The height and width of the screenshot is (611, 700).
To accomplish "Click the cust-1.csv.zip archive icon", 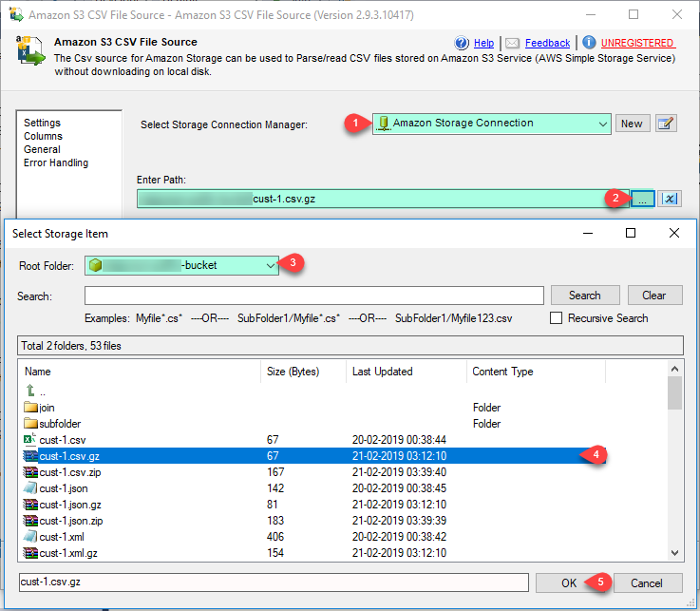I will pyautogui.click(x=30, y=472).
